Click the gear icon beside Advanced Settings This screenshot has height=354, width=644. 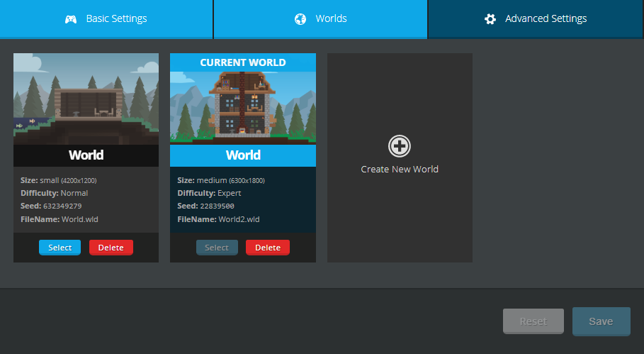pos(490,19)
